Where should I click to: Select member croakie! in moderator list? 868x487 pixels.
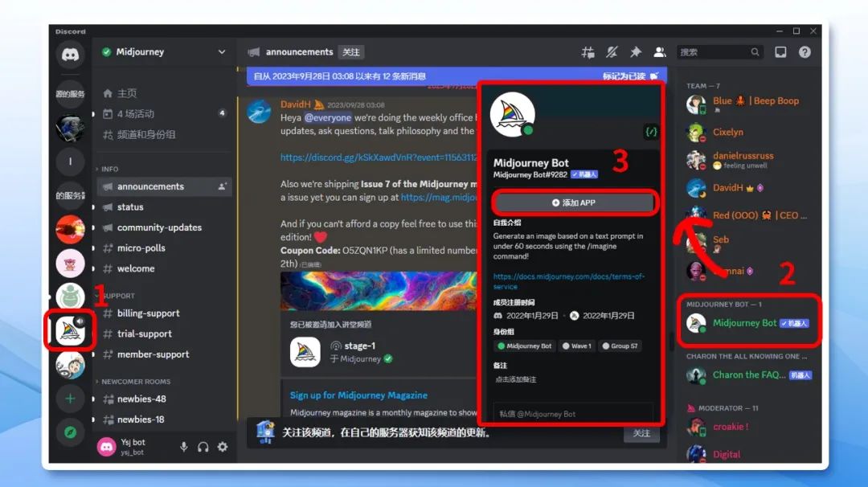[749, 427]
